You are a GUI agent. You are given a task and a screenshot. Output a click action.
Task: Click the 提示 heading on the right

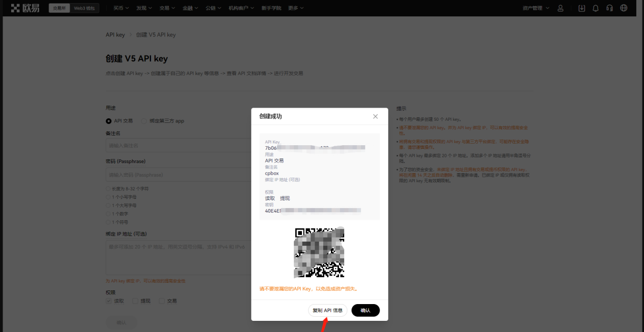pyautogui.click(x=401, y=109)
